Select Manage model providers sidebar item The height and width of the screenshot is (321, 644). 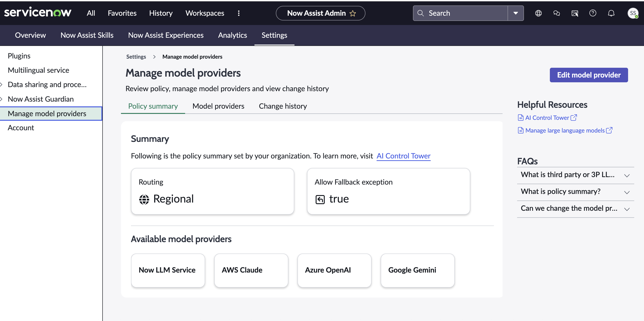(51, 113)
